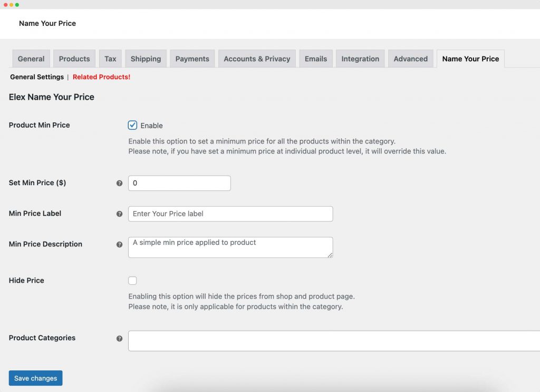
Task: Open the Products tab
Action: tap(74, 59)
